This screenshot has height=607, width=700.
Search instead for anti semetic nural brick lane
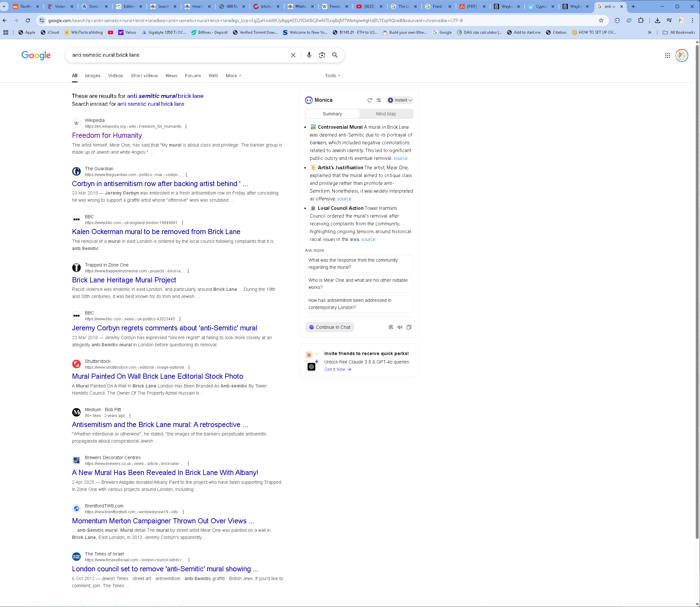pos(151,104)
